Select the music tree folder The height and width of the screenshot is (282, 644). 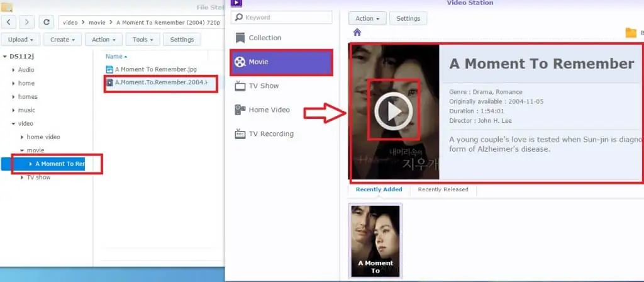(26, 110)
